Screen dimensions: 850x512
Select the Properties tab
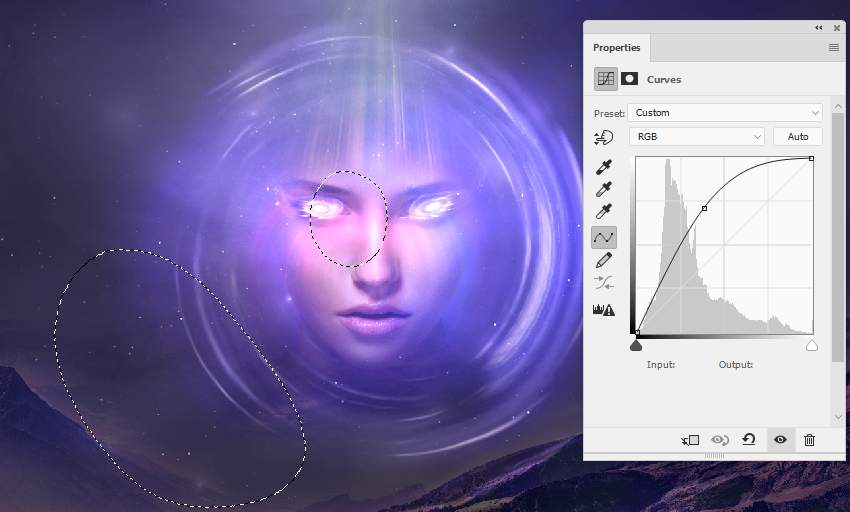click(x=616, y=48)
